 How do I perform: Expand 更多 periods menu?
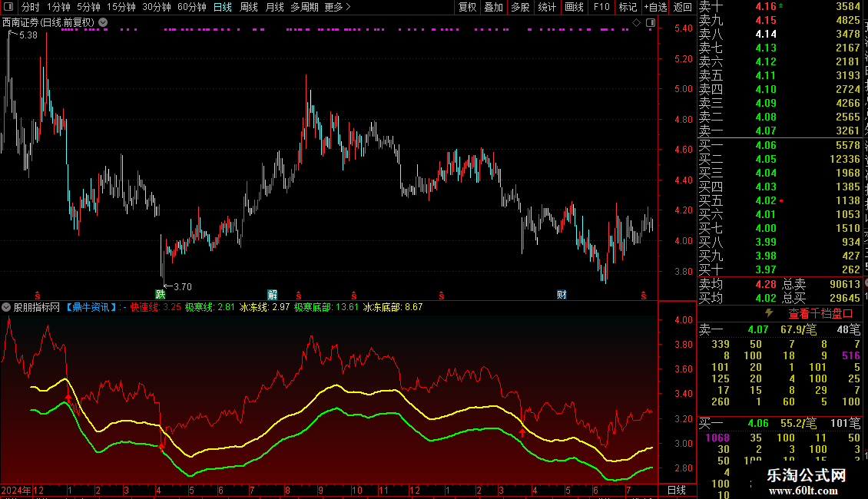pyautogui.click(x=337, y=7)
